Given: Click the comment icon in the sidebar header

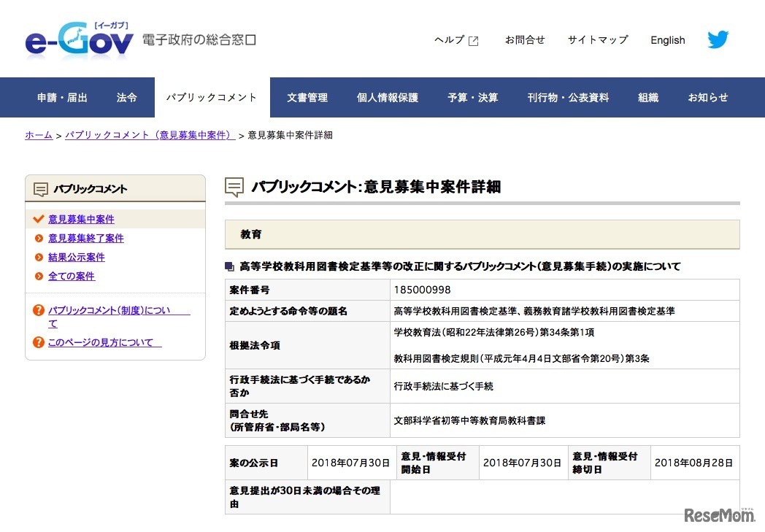Looking at the screenshot, I should tap(40, 189).
